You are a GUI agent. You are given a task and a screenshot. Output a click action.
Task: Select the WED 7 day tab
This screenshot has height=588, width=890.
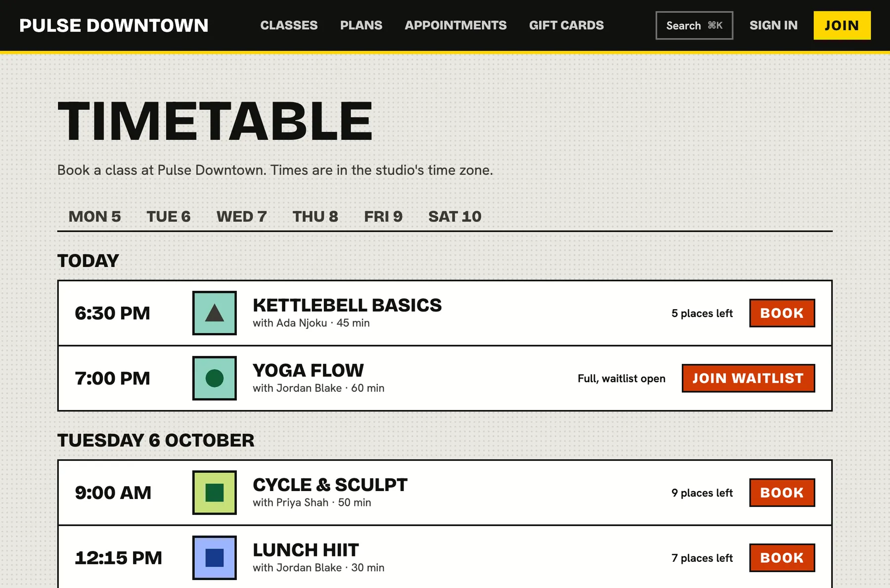(x=241, y=216)
